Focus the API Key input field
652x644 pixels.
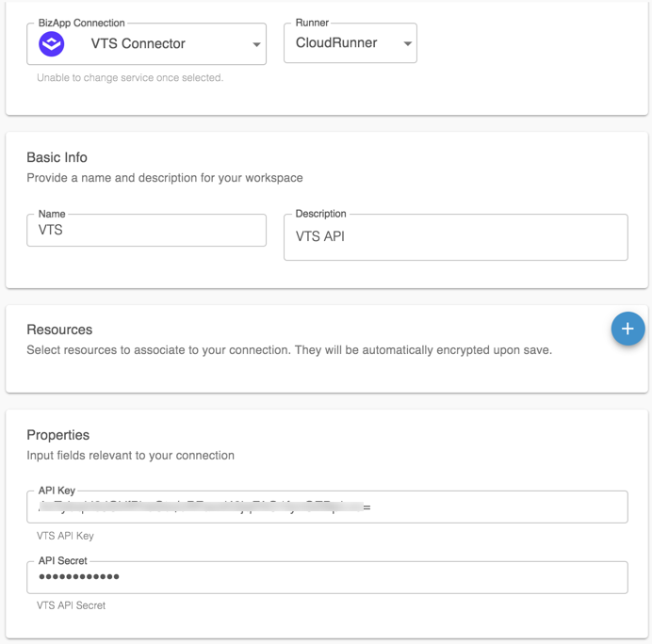coord(327,507)
